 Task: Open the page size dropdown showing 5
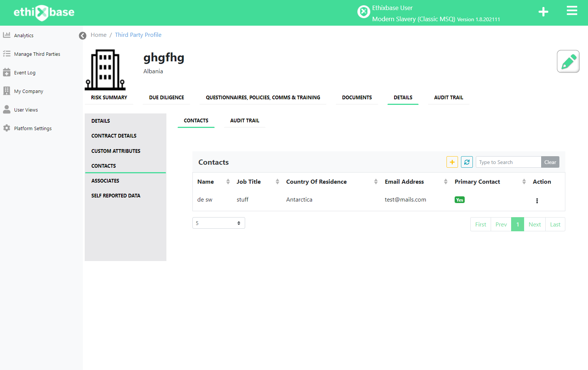pyautogui.click(x=219, y=223)
